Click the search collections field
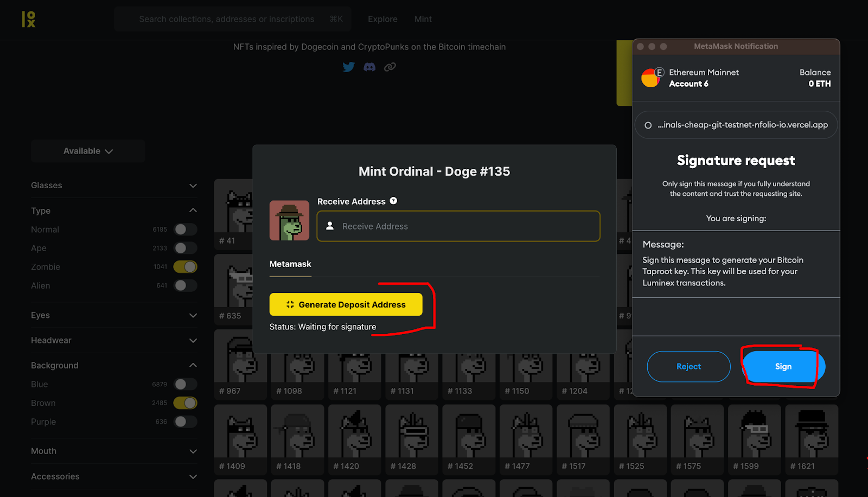868x497 pixels. point(233,19)
